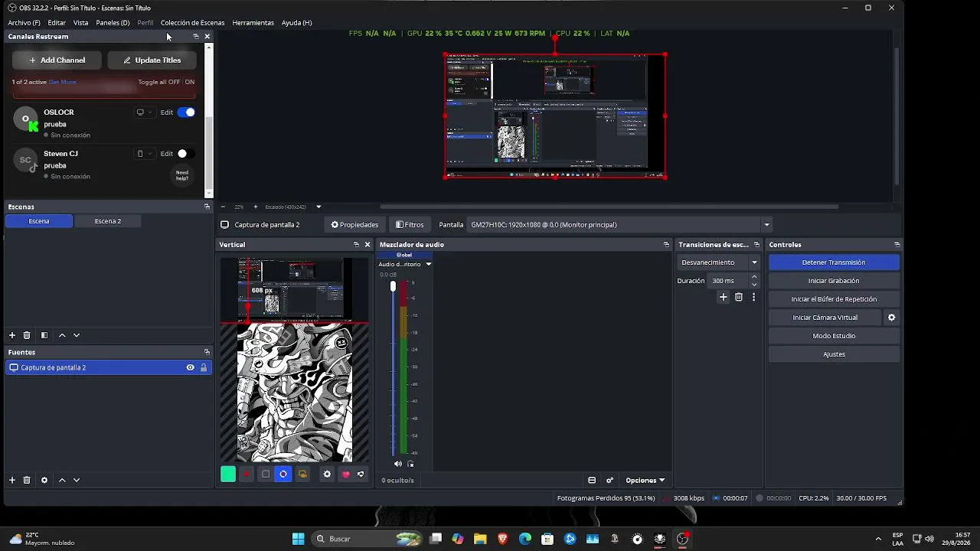Click the yellow screens icon in Vertical panel

[302, 474]
